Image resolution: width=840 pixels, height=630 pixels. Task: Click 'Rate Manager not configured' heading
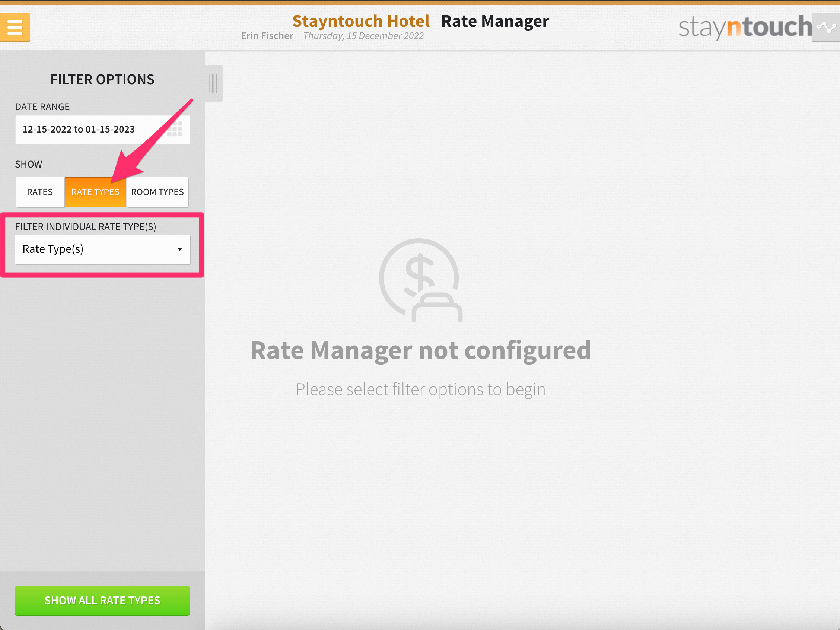coord(420,350)
